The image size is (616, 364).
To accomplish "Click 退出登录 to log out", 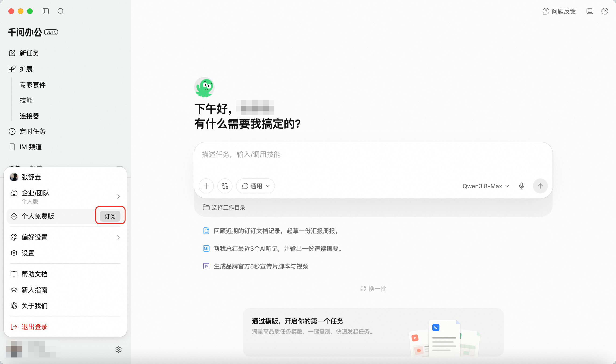I will (x=65, y=327).
